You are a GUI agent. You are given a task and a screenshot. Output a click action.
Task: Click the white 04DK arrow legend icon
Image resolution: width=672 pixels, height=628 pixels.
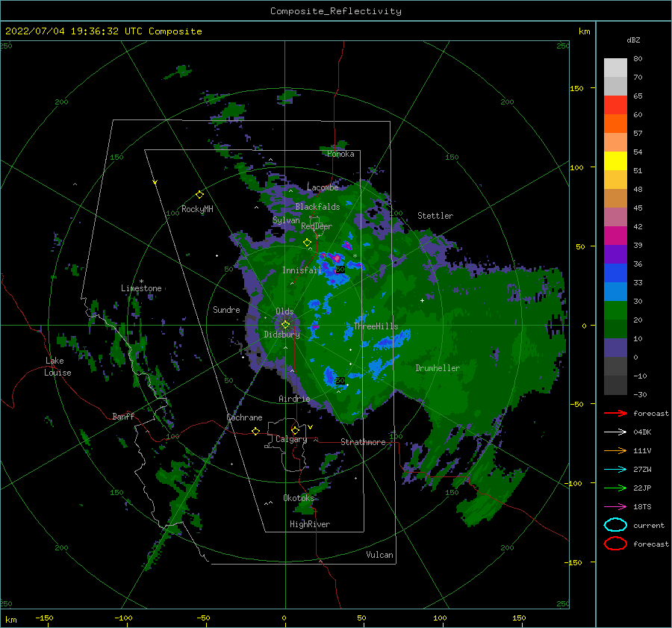pyautogui.click(x=615, y=432)
